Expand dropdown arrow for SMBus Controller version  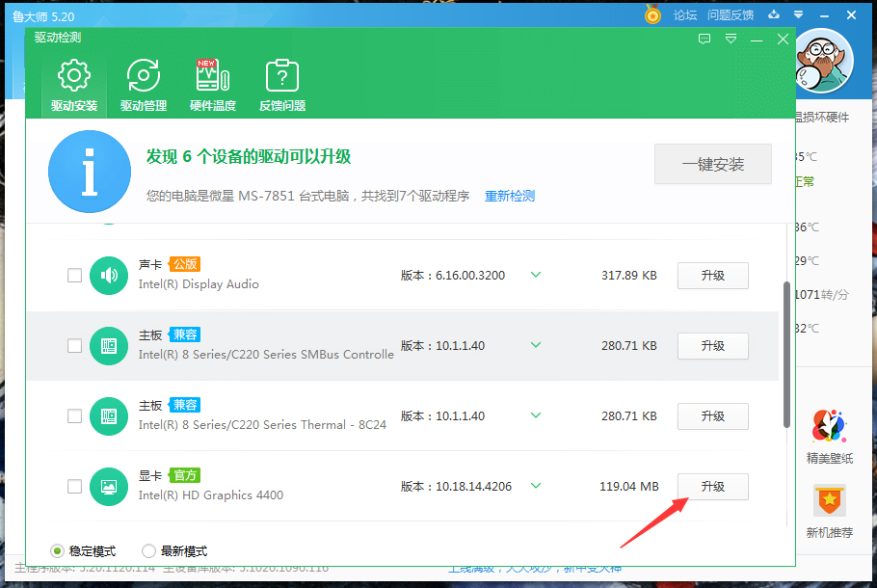pos(535,346)
